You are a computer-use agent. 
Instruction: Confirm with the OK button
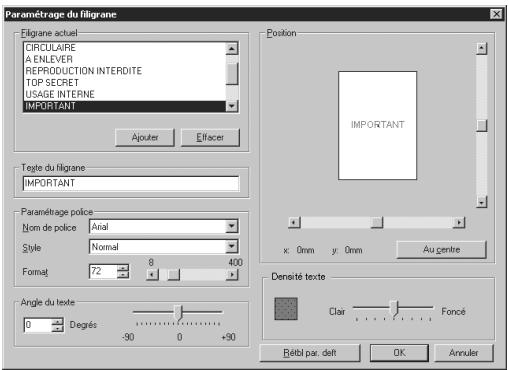399,353
